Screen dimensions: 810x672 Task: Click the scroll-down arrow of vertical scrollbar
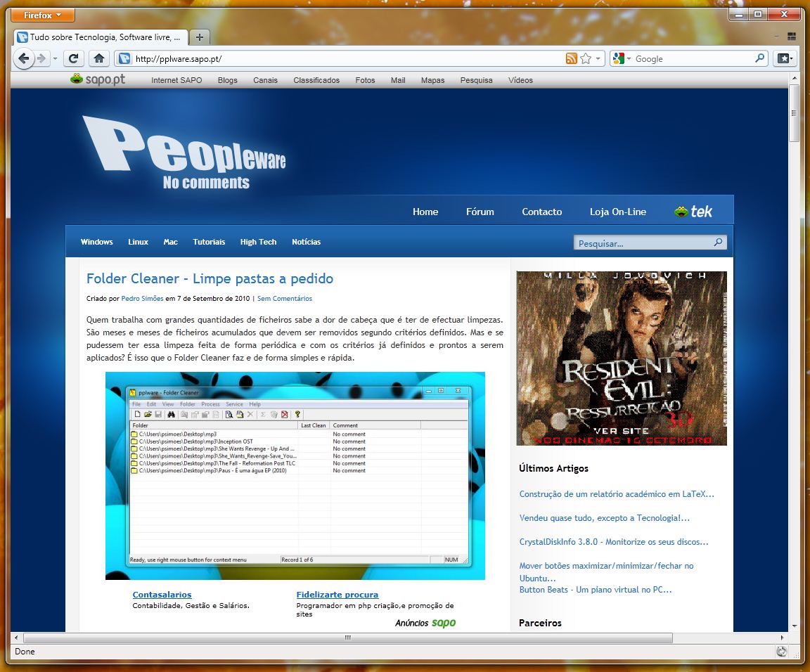point(794,626)
